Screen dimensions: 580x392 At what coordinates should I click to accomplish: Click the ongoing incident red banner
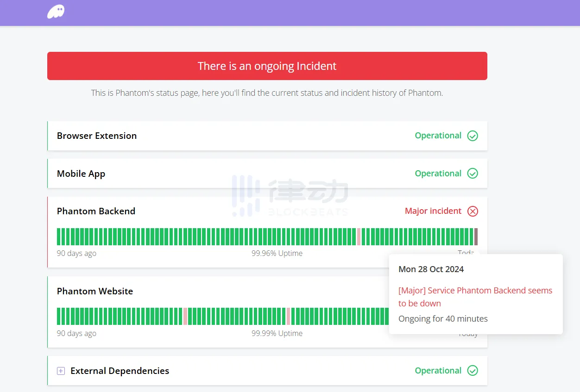point(267,66)
